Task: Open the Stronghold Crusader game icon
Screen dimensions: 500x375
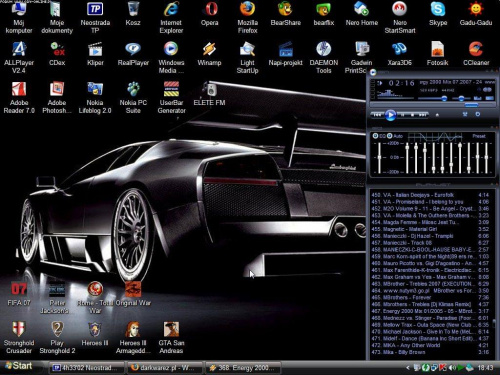Action: (19, 338)
